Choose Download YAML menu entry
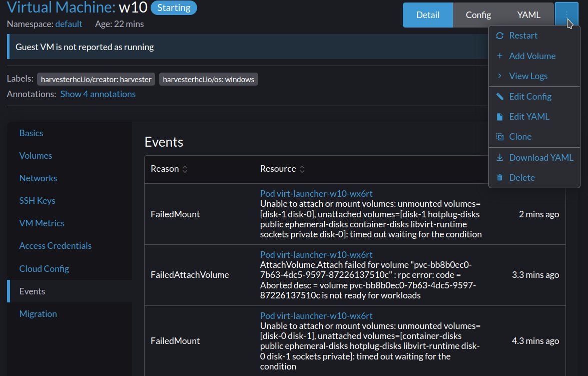Image resolution: width=588 pixels, height=376 pixels. point(534,158)
